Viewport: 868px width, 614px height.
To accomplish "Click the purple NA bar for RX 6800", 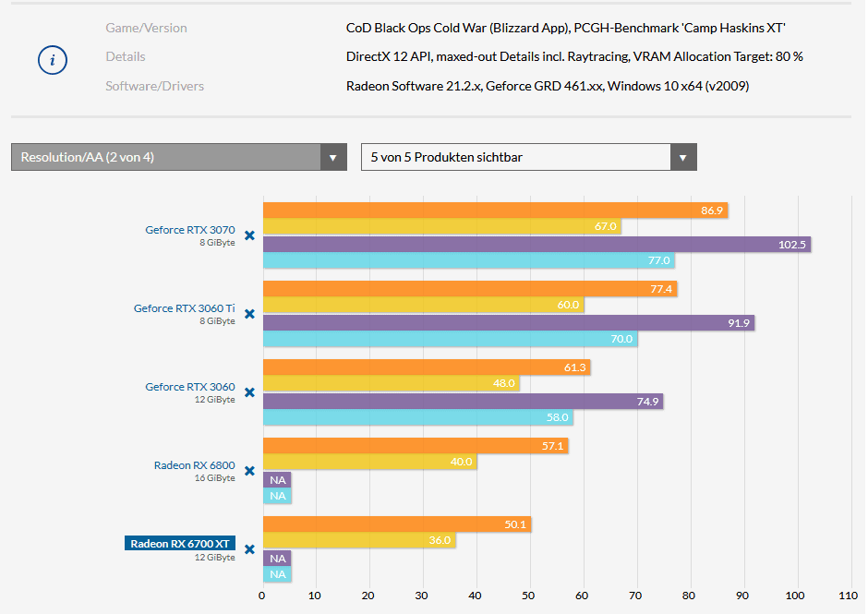I will 277,480.
